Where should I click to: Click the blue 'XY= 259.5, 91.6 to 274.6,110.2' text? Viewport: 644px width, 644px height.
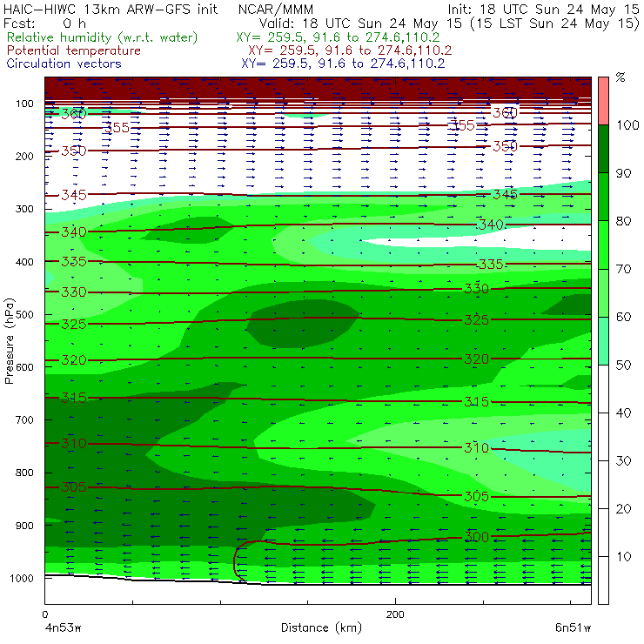point(343,64)
